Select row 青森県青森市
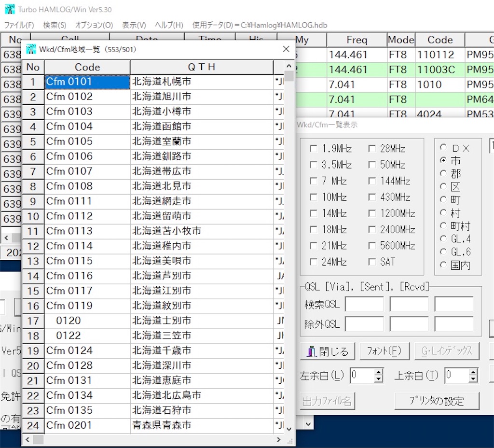 point(153,425)
